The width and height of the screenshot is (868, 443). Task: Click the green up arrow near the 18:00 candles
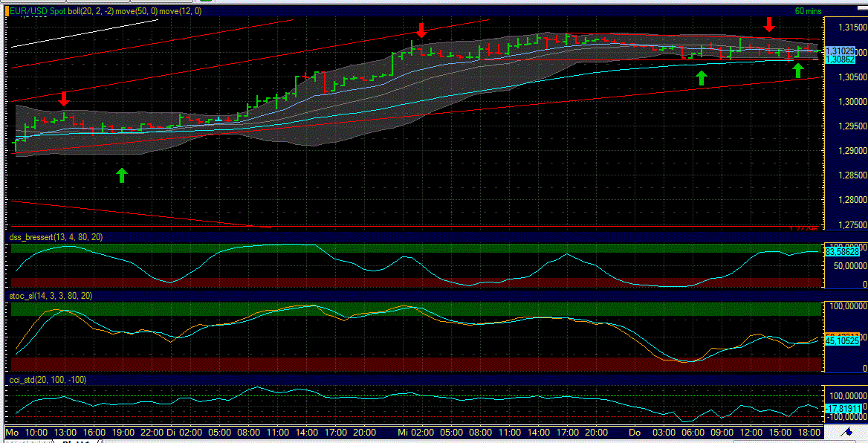pos(798,69)
